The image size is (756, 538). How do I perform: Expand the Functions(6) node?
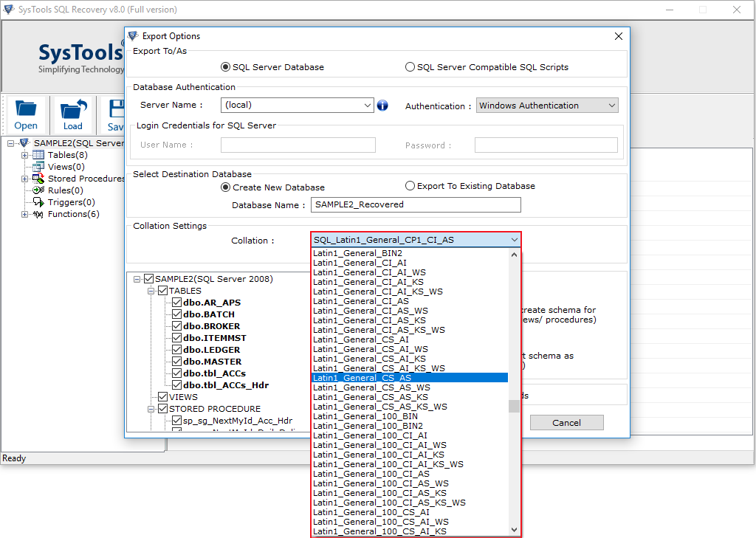(24, 215)
